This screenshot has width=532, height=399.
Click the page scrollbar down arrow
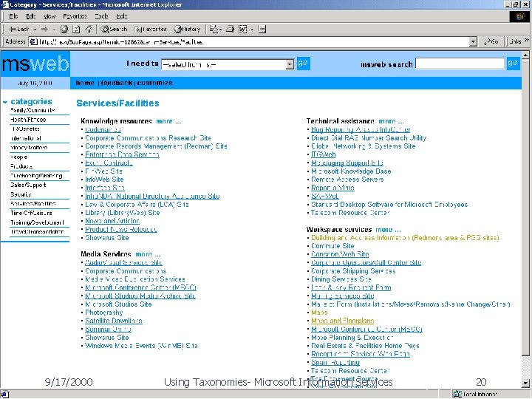pos(525,384)
